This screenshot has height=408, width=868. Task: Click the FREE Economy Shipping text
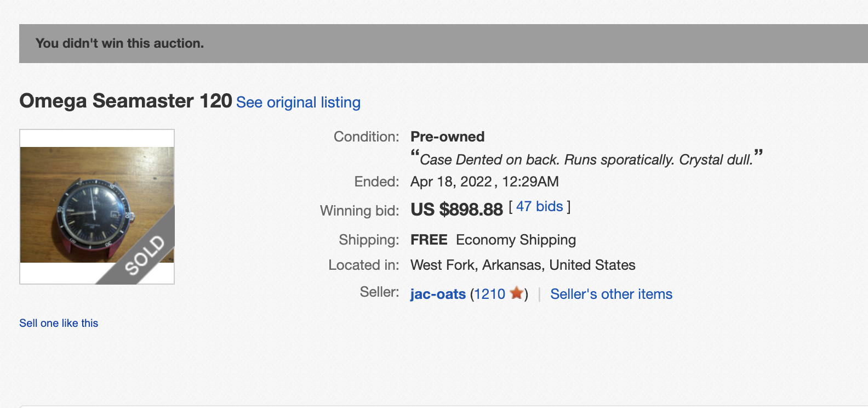point(493,240)
